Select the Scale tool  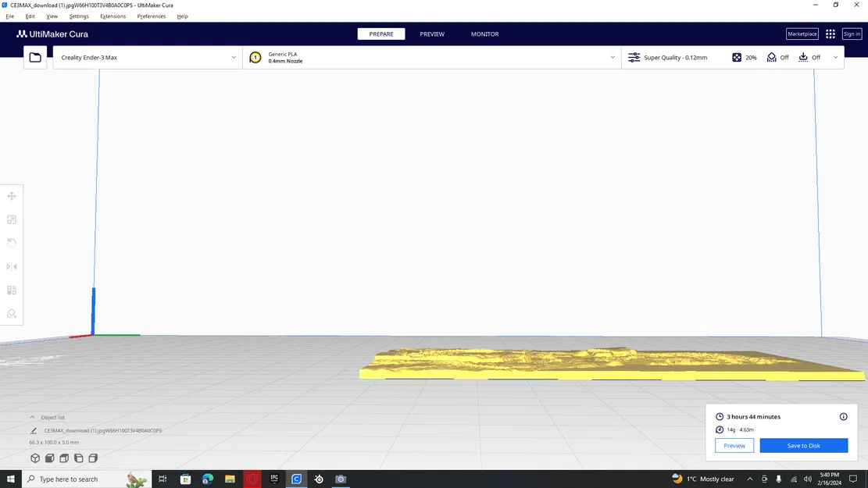12,219
